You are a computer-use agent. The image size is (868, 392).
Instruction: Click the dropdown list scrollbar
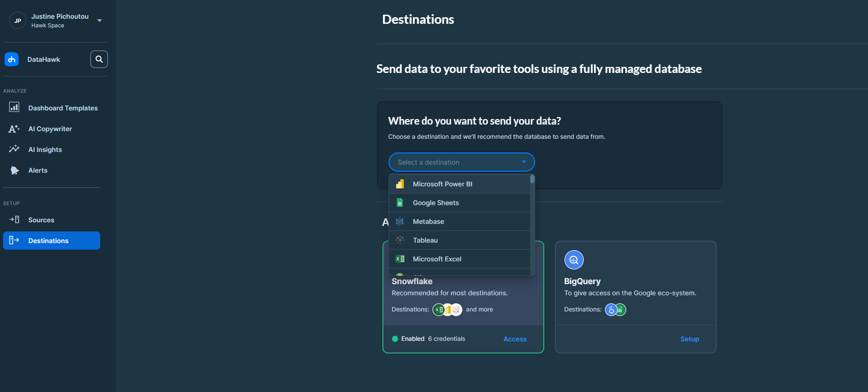pyautogui.click(x=532, y=179)
